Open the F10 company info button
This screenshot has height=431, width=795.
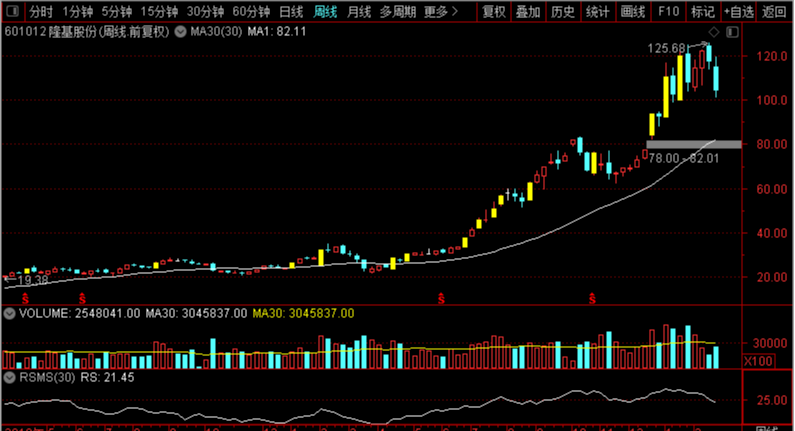click(667, 12)
